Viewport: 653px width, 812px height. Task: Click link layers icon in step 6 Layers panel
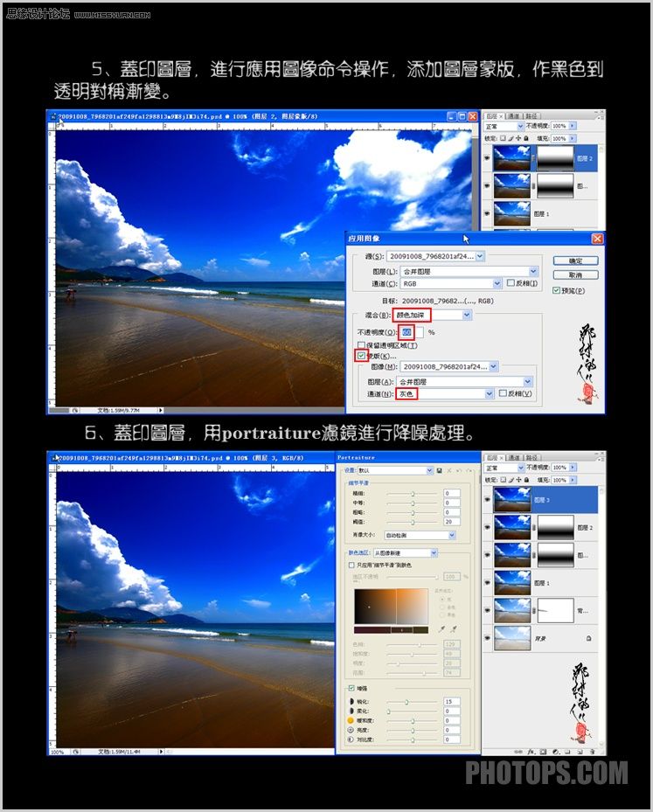click(x=518, y=751)
